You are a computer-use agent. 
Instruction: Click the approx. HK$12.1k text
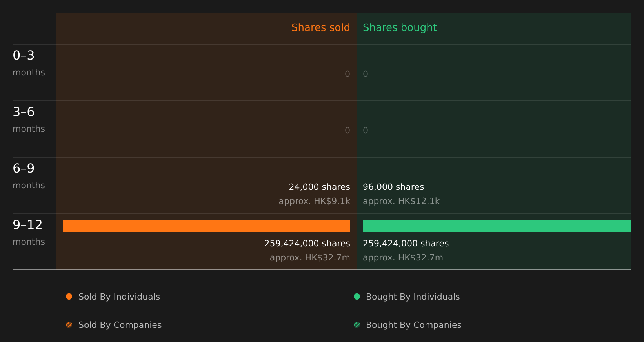point(401,201)
